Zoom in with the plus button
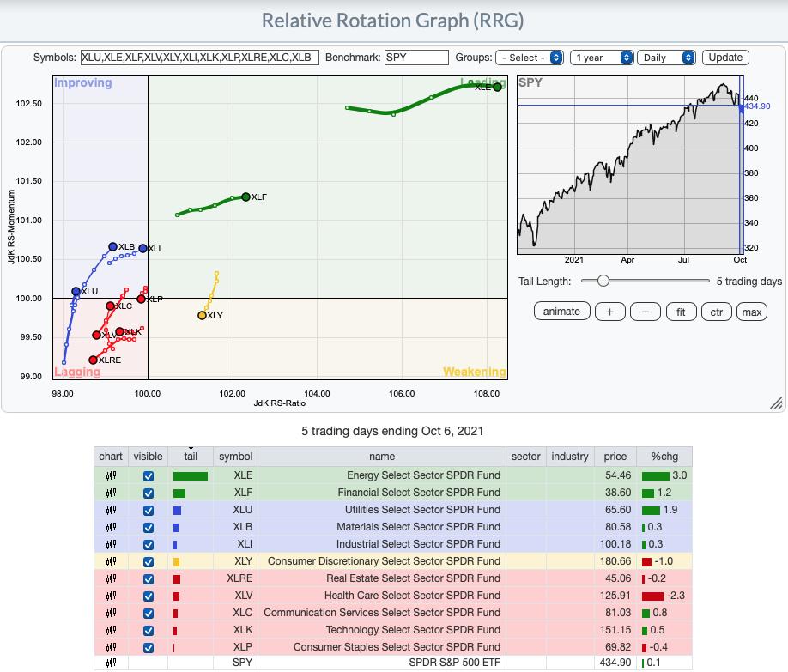The height and width of the screenshot is (672, 788). pyautogui.click(x=609, y=312)
